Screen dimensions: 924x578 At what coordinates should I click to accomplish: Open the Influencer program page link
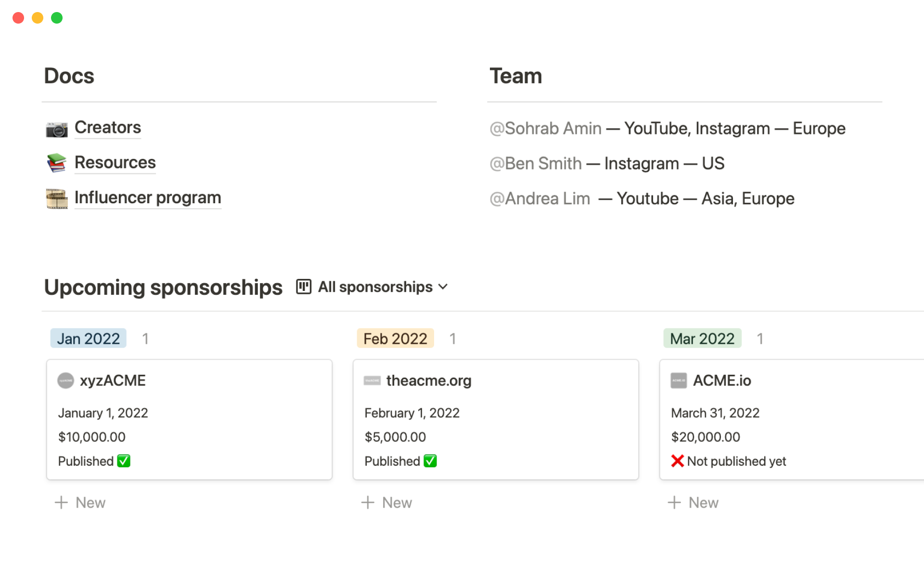pyautogui.click(x=148, y=197)
